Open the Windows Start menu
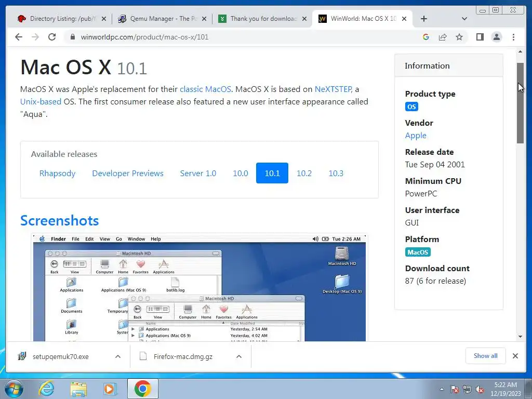Viewport: 532px width, 399px height. pos(14,389)
